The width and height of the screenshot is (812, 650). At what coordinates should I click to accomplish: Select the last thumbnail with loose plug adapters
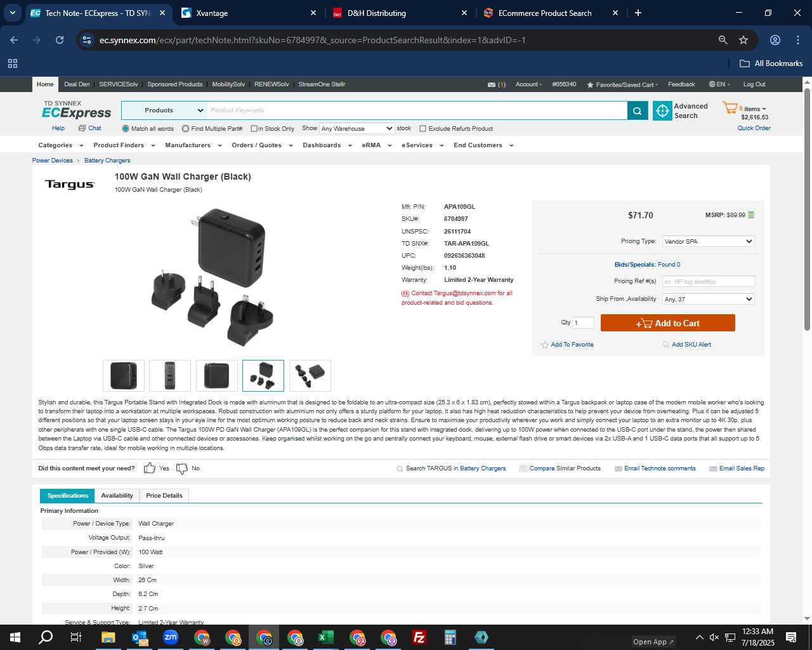[x=310, y=376]
